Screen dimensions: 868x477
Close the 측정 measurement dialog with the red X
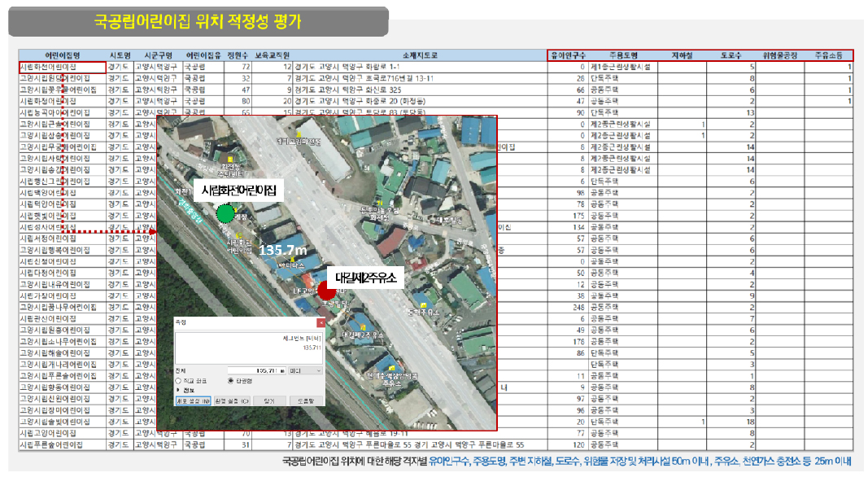tap(321, 322)
